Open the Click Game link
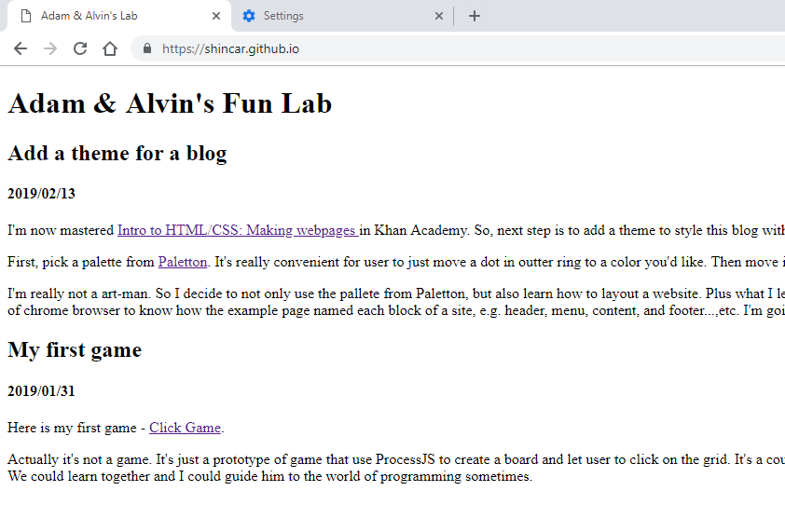 (185, 428)
